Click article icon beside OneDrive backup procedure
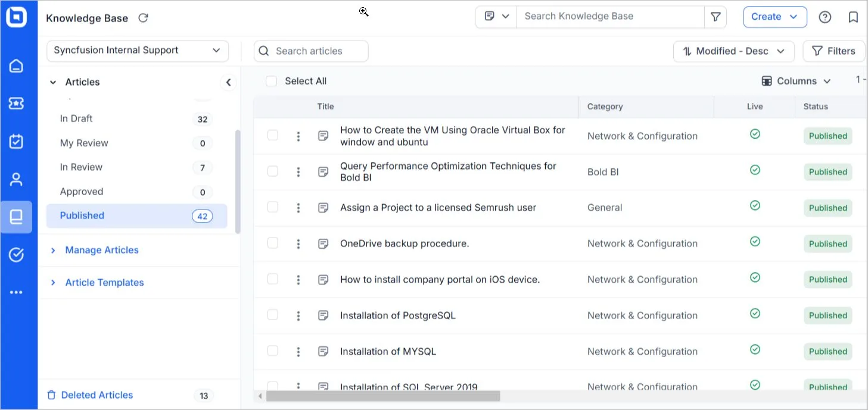The image size is (868, 410). (x=323, y=244)
